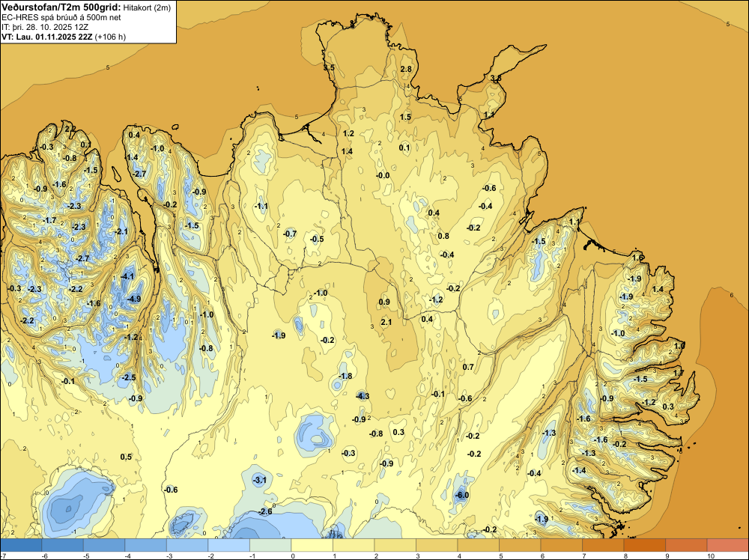
Task: Click the -4.9 temperature value
Action: point(134,299)
